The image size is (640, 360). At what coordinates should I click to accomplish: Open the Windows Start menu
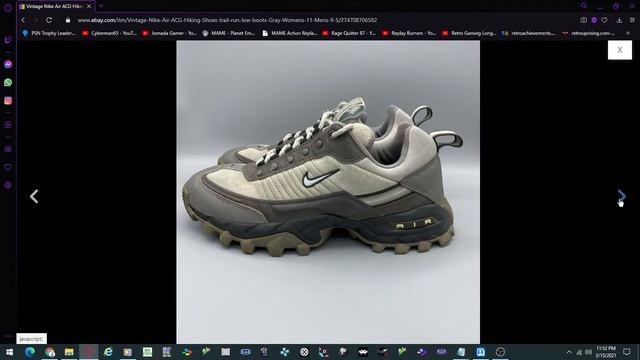(9, 352)
